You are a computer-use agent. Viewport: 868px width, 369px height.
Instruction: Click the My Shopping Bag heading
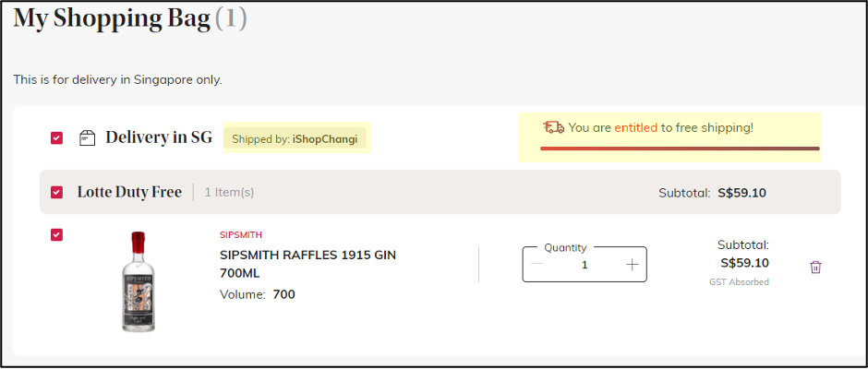click(x=130, y=18)
